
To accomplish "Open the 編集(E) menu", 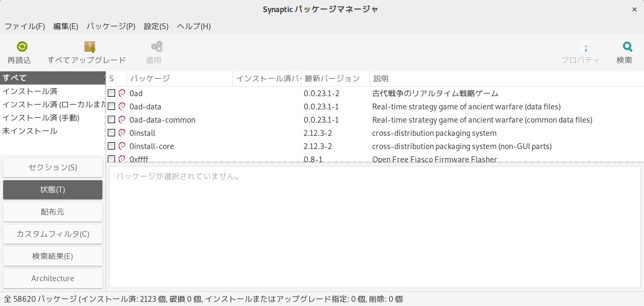I will click(x=66, y=26).
